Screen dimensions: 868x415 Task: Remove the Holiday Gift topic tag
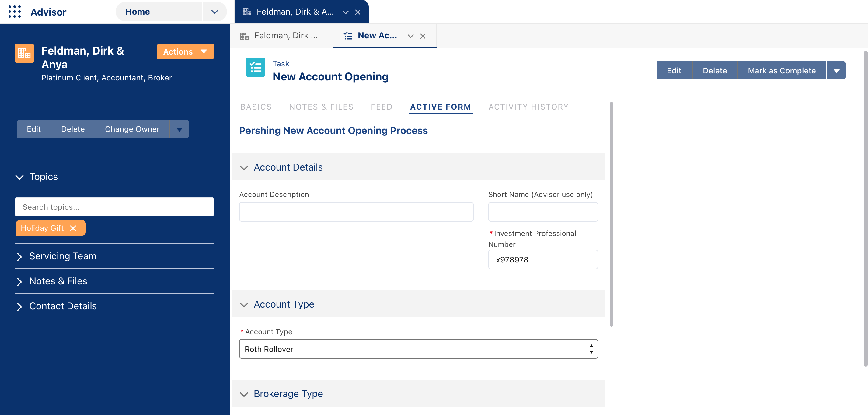click(x=73, y=228)
